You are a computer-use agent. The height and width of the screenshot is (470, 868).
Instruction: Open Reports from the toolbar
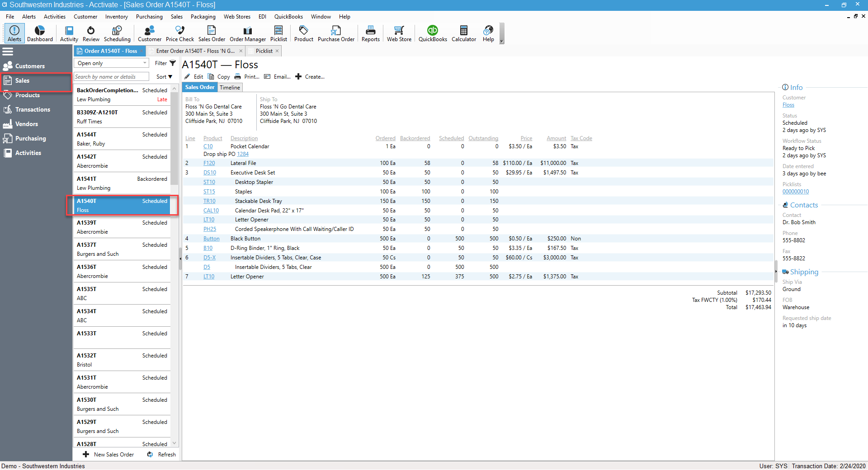point(371,33)
